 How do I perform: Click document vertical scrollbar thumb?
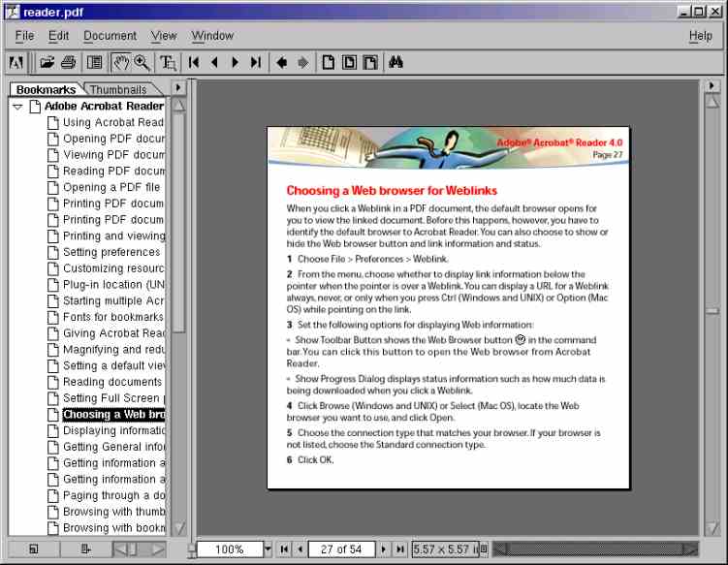coord(712,310)
